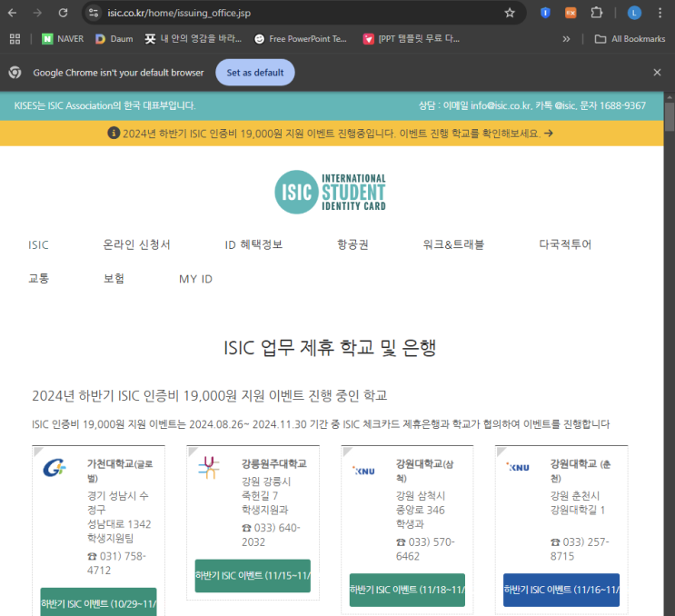Open the 보험 menu
675x616 pixels.
pyautogui.click(x=114, y=279)
